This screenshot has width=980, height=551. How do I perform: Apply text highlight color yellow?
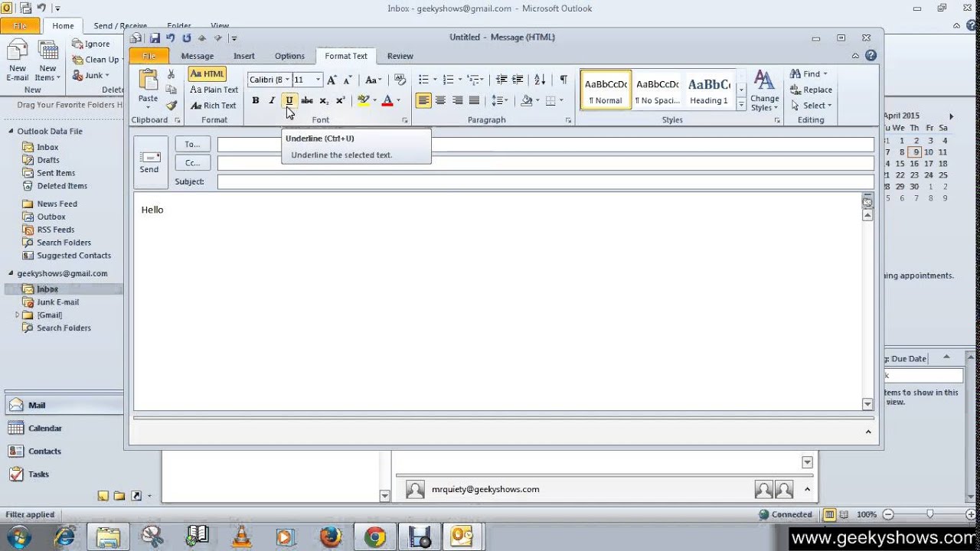click(x=363, y=100)
